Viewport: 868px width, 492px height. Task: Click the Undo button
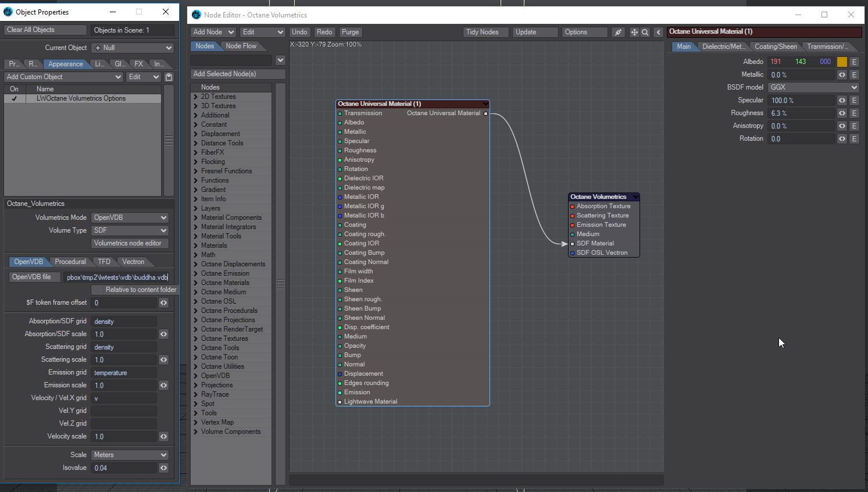299,32
